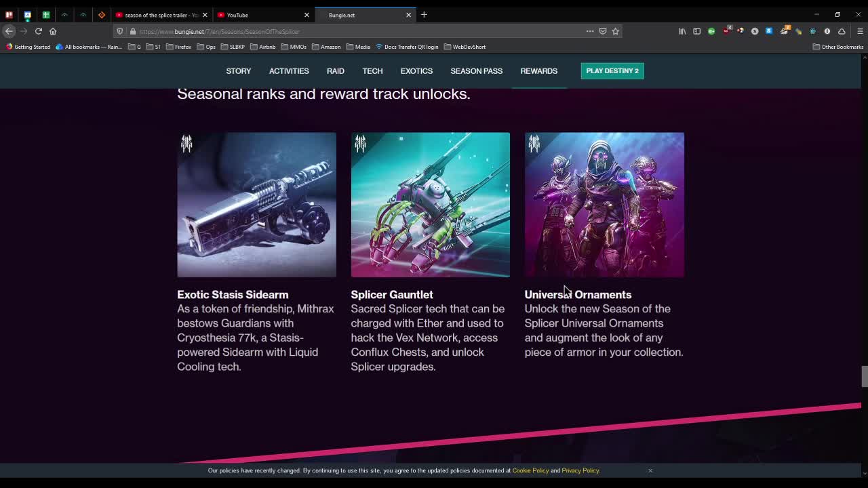Open the EXOTICS section
868x488 pixels.
(x=416, y=70)
